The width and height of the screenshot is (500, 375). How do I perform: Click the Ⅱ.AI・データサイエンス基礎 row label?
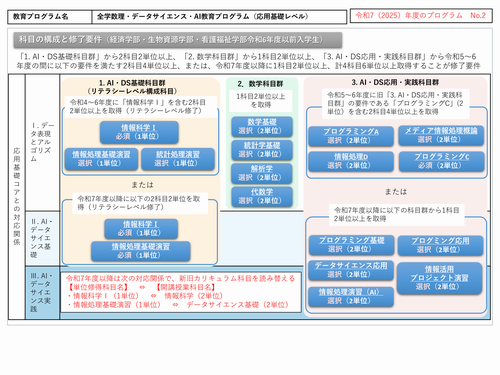pyautogui.click(x=41, y=238)
